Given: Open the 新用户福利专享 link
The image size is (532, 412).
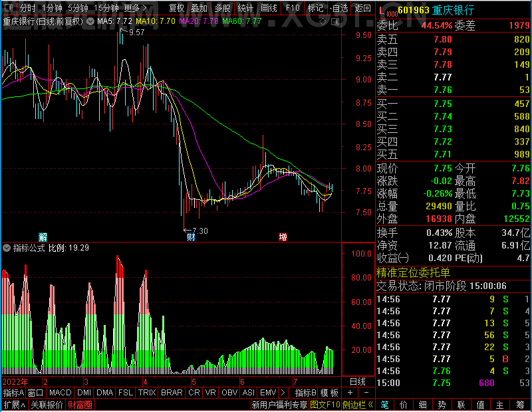Looking at the screenshot, I should click(x=279, y=405).
